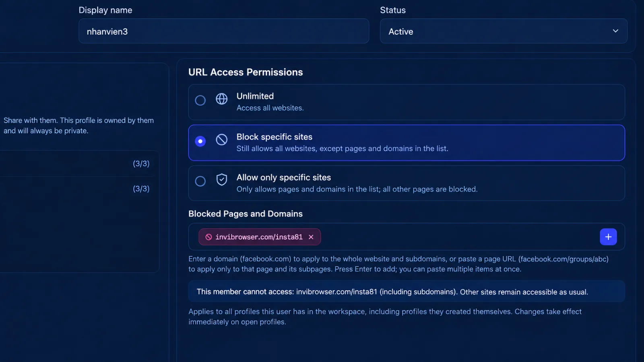Remove invibrowser.com/insta81 with the X icon
Screen dimensions: 644x362
tap(311, 237)
